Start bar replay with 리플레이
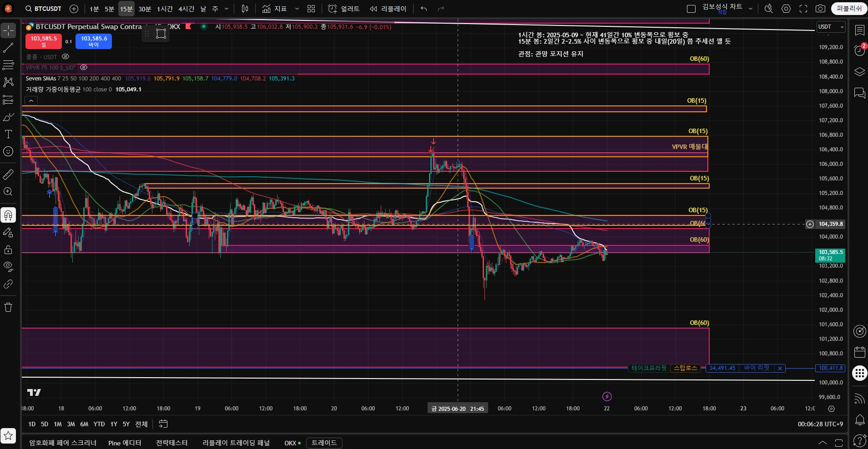This screenshot has width=868, height=449. (x=388, y=9)
